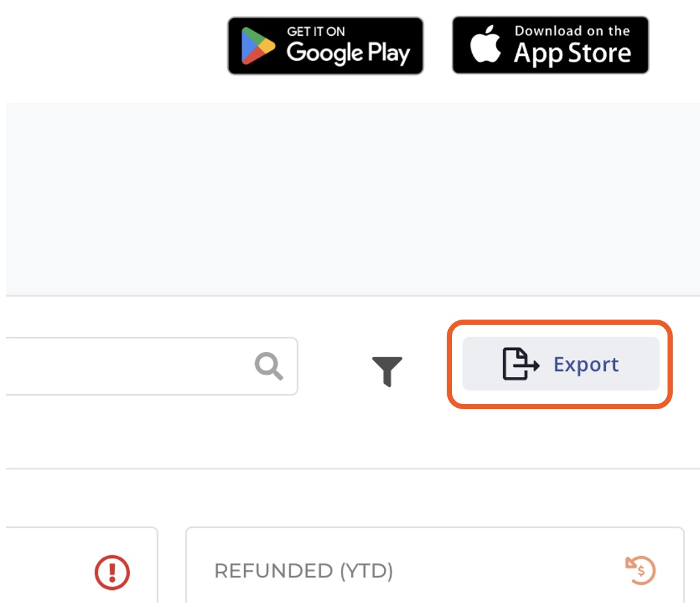This screenshot has height=608, width=700.
Task: Open the Get it on Google Play badge
Action: pyautogui.click(x=325, y=45)
